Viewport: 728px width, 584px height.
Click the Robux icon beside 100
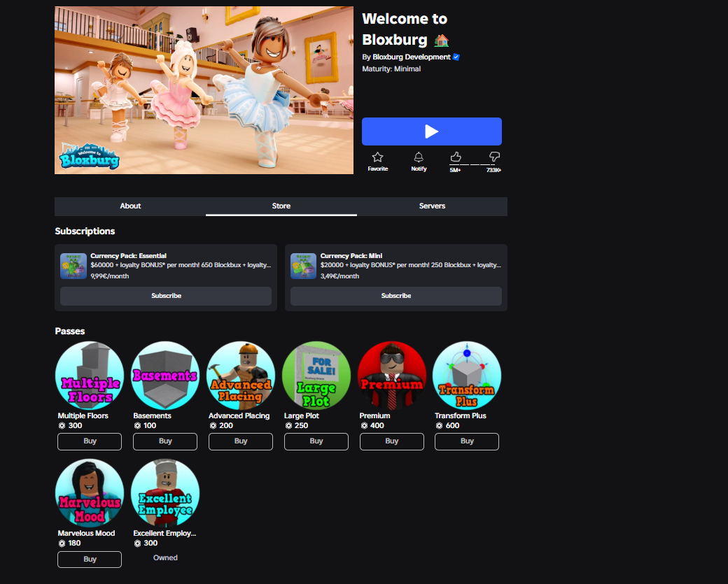tap(137, 426)
